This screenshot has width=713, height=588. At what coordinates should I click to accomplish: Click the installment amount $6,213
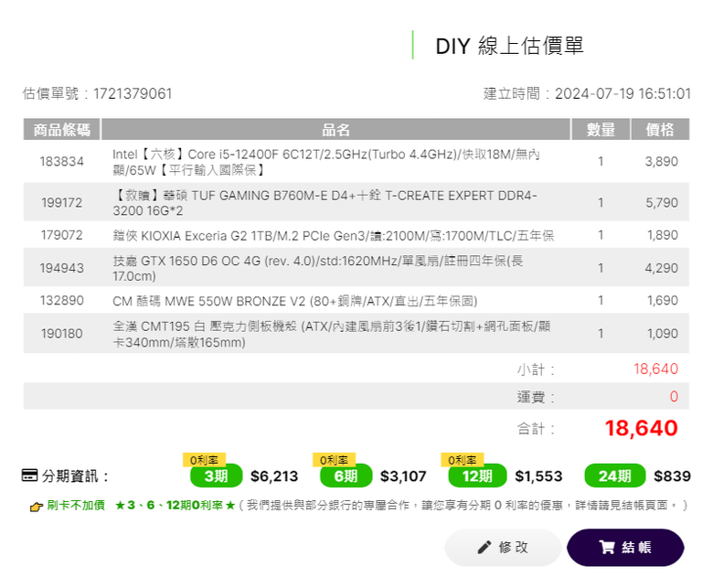(274, 476)
